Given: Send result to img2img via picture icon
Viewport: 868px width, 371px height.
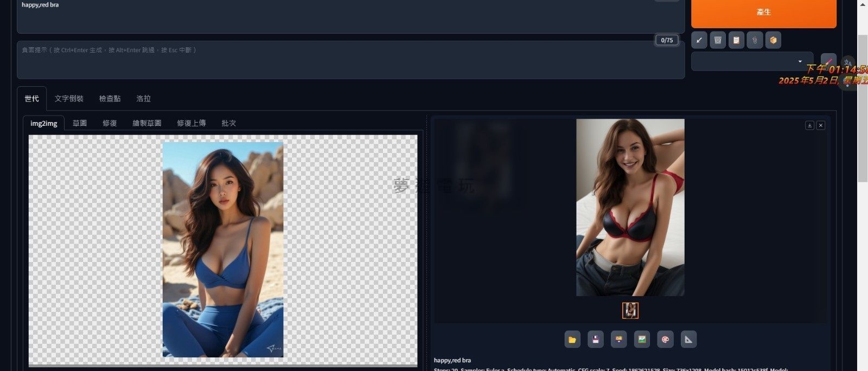Looking at the screenshot, I should [642, 340].
